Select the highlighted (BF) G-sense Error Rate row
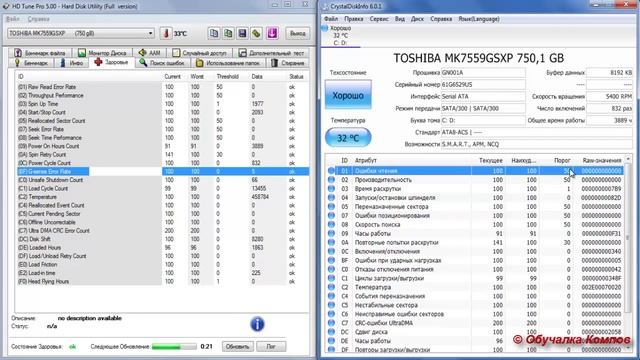The width and height of the screenshot is (640, 360). (162, 171)
